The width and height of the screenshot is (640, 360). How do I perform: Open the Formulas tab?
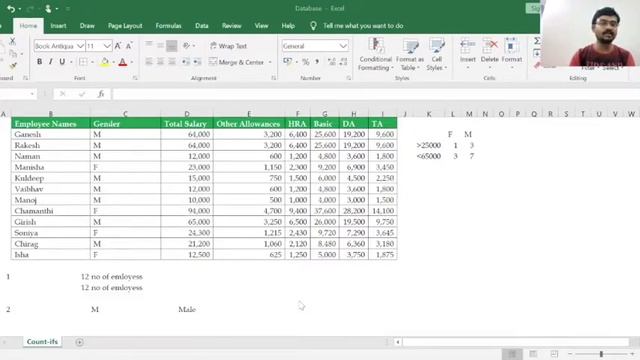coord(168,26)
